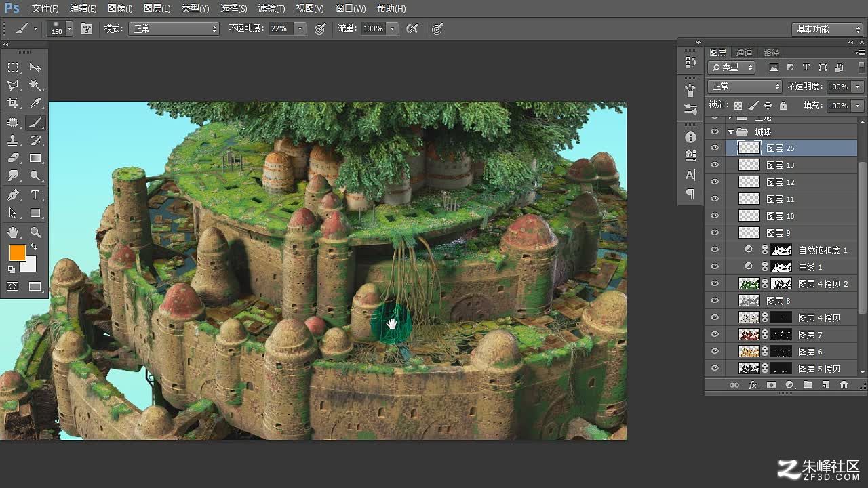Turn layer filtering on or off
Screen dimensions: 868x488
coord(861,66)
